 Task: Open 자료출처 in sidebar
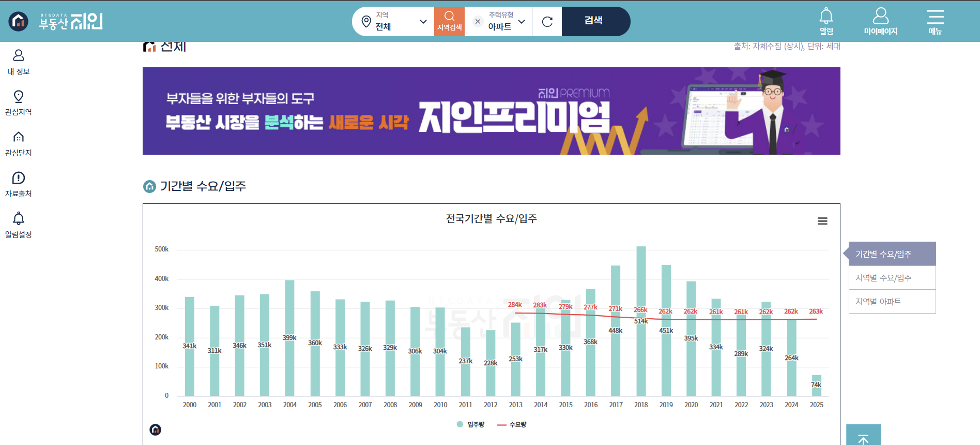(x=19, y=185)
